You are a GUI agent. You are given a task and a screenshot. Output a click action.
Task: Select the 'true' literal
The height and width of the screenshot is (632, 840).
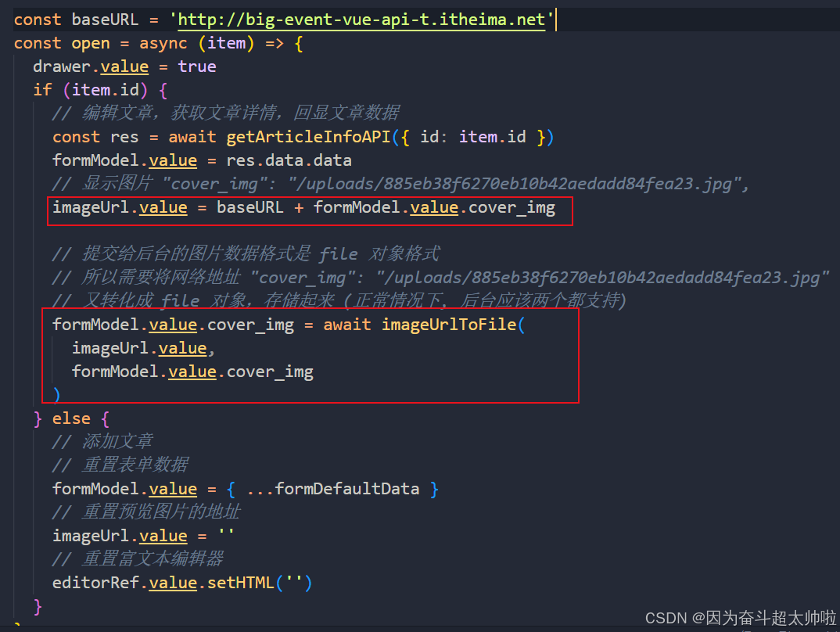click(x=197, y=67)
